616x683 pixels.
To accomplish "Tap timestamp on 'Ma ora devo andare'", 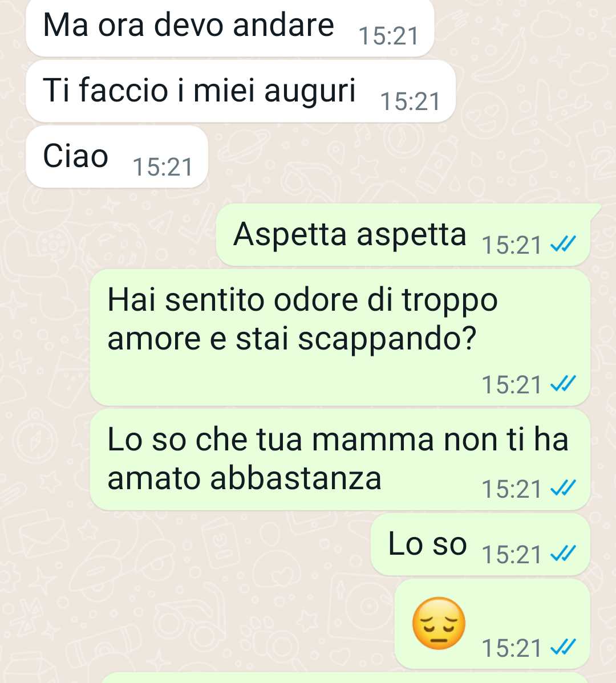I will coord(388,36).
